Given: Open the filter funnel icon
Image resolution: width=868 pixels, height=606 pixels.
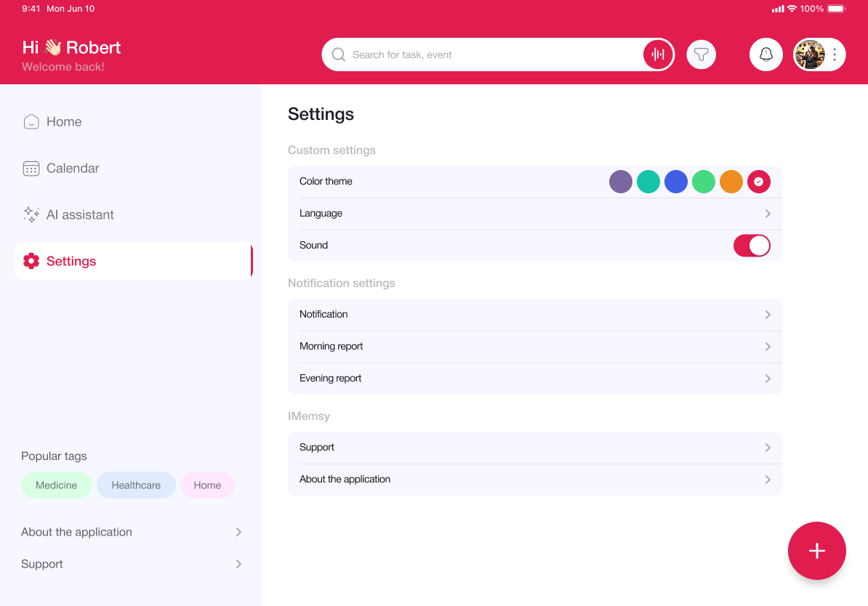Looking at the screenshot, I should [x=701, y=54].
